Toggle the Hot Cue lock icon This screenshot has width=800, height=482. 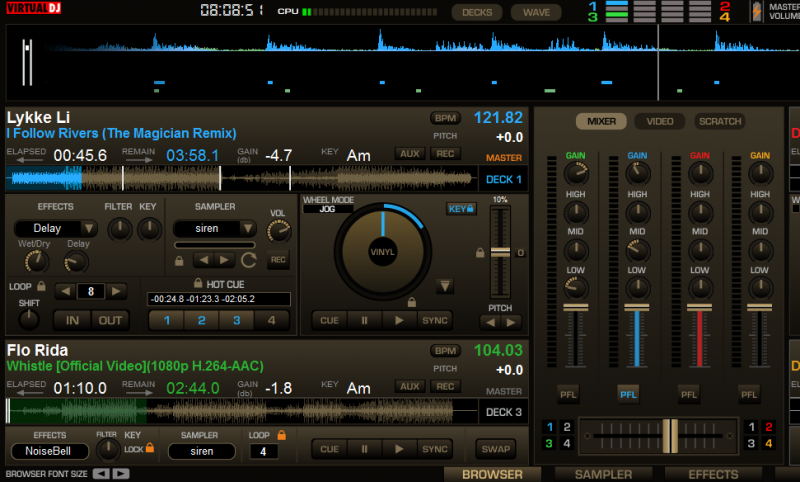(x=198, y=283)
